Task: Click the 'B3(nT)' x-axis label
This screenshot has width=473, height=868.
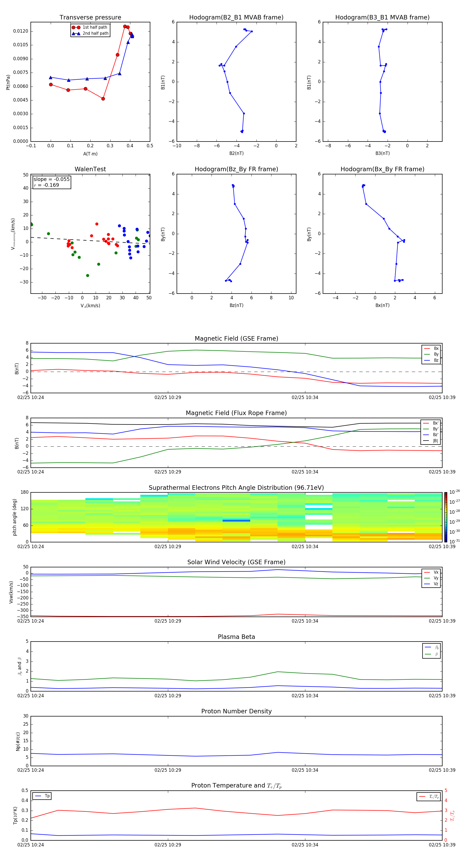Action: pyautogui.click(x=382, y=153)
